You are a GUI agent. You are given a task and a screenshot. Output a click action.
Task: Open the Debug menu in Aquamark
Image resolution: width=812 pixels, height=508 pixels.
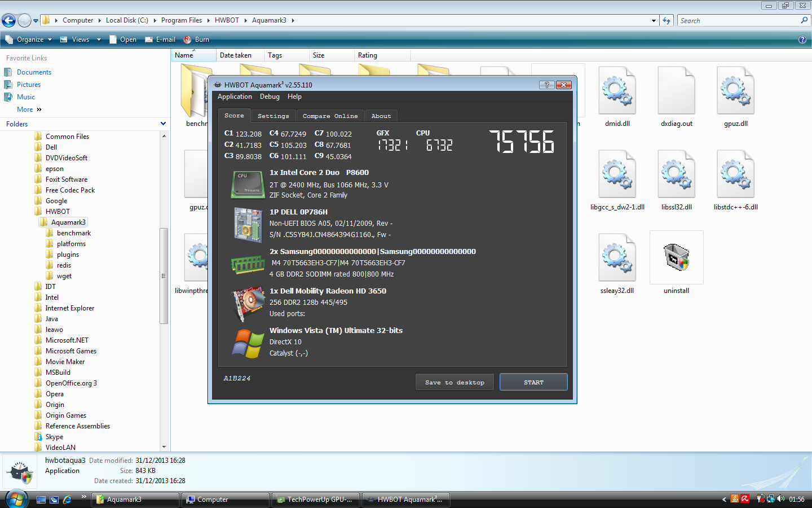270,97
